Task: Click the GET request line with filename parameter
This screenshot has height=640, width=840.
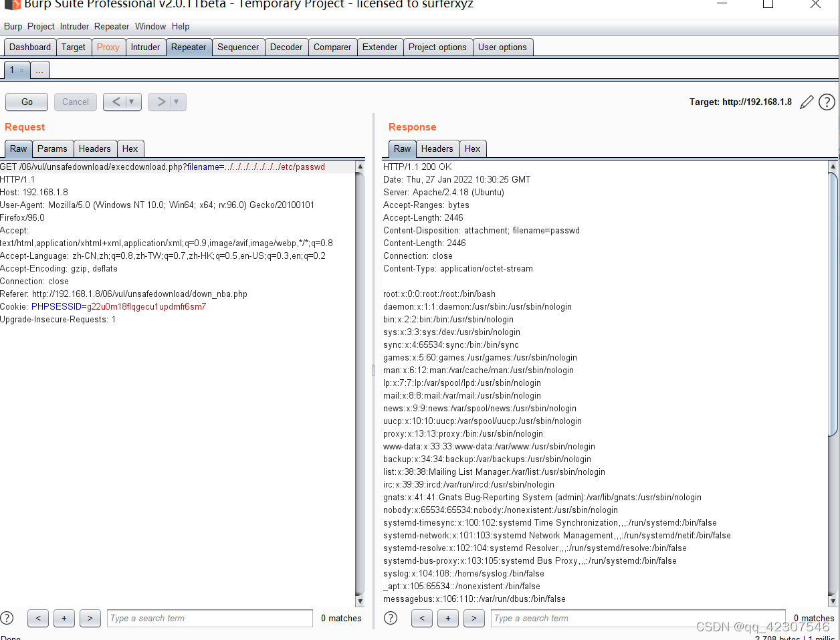Action: point(163,167)
